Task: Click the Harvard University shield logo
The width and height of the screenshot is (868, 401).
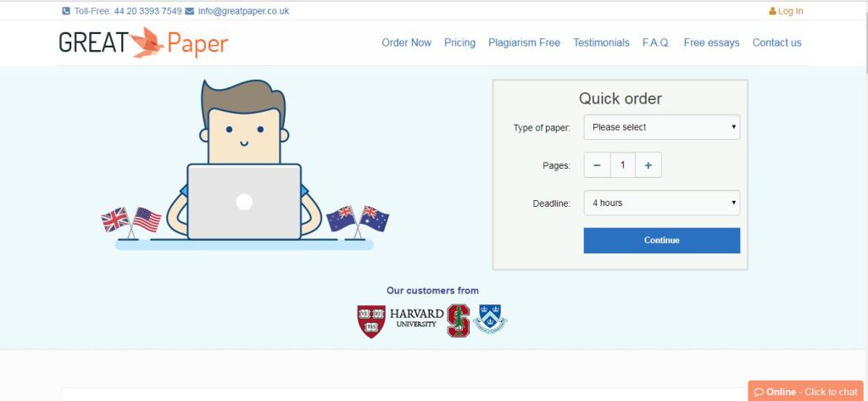Action: click(x=371, y=321)
